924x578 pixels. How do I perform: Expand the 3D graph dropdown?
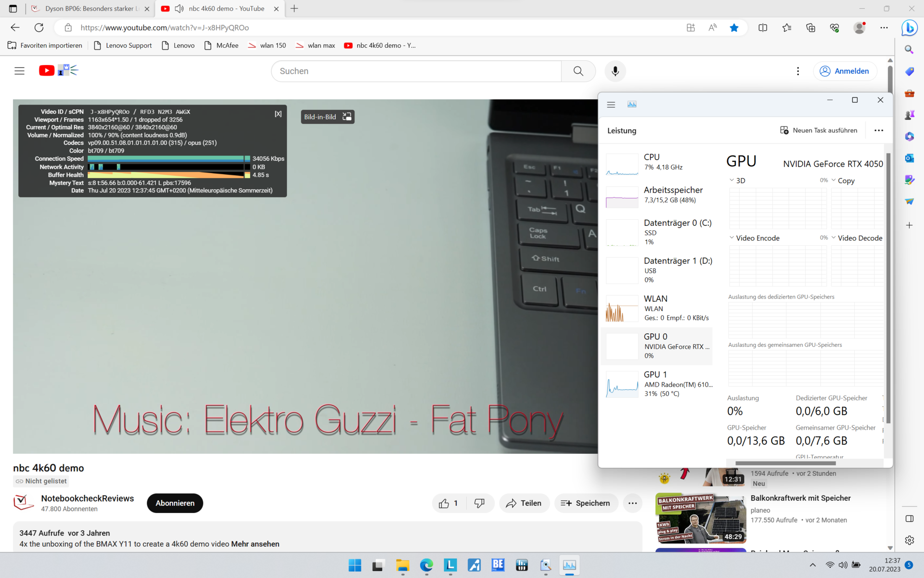(731, 180)
